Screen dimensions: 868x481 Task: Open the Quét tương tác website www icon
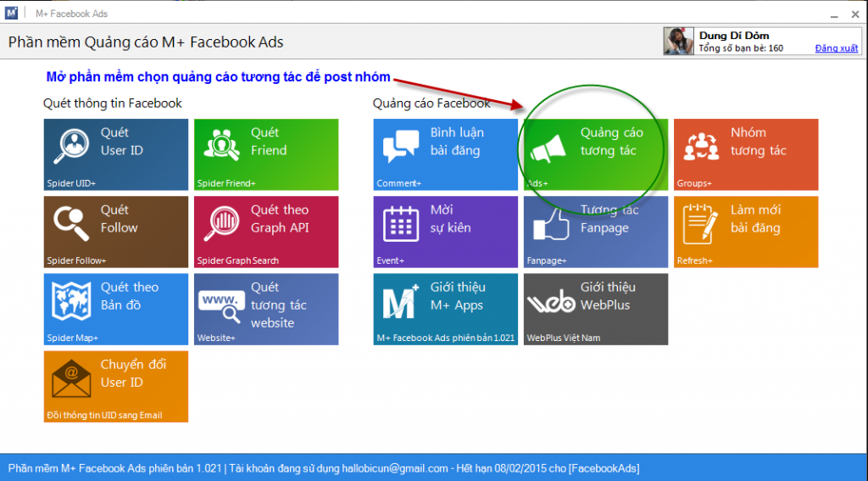click(x=221, y=308)
